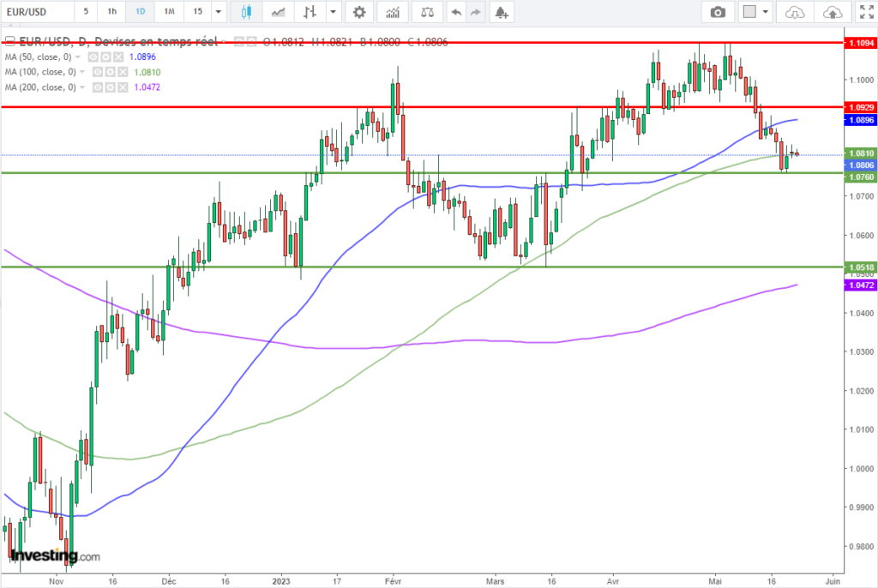
Task: Remove MA 200 indicator
Action: pos(123,87)
